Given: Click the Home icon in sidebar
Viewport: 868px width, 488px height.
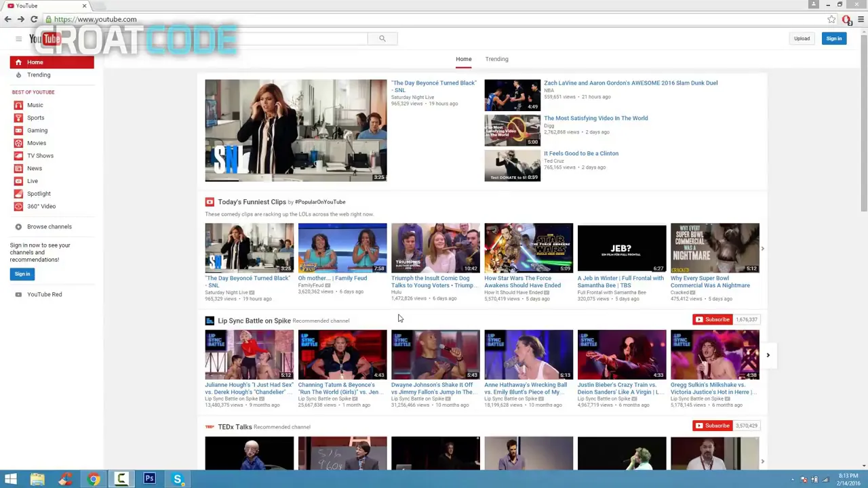Looking at the screenshot, I should 18,62.
